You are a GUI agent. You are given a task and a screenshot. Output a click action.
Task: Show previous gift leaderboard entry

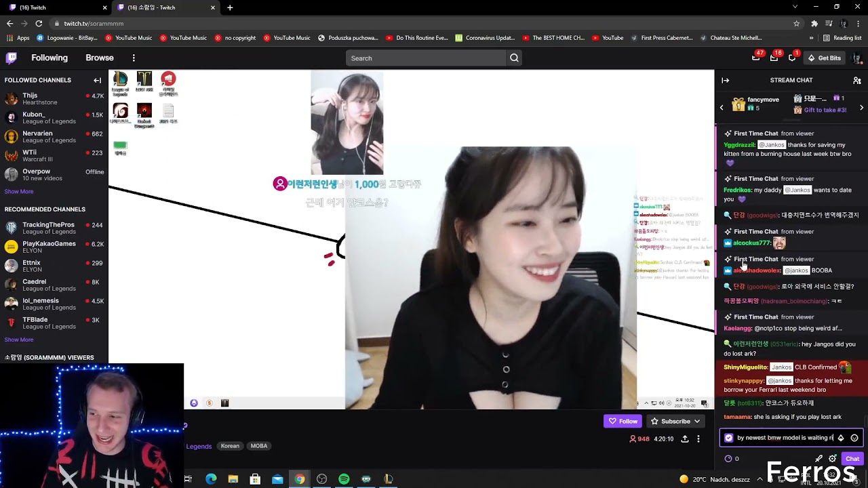722,107
